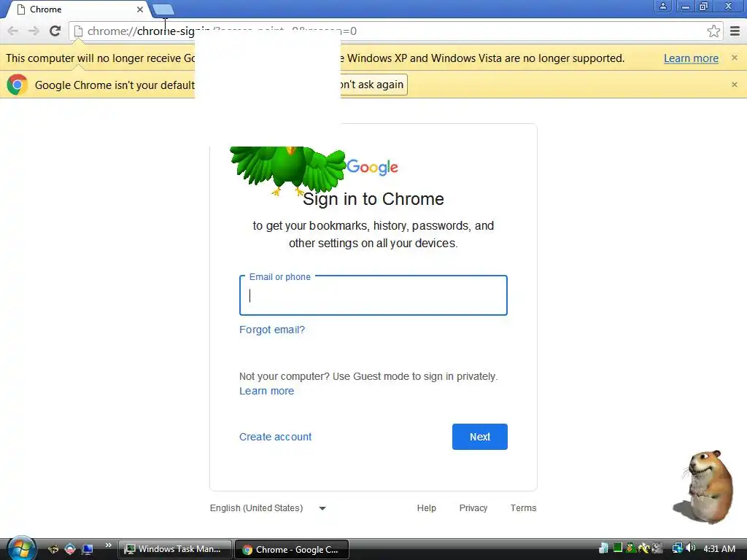
Task: Click the page info icon in address bar
Action: (79, 31)
